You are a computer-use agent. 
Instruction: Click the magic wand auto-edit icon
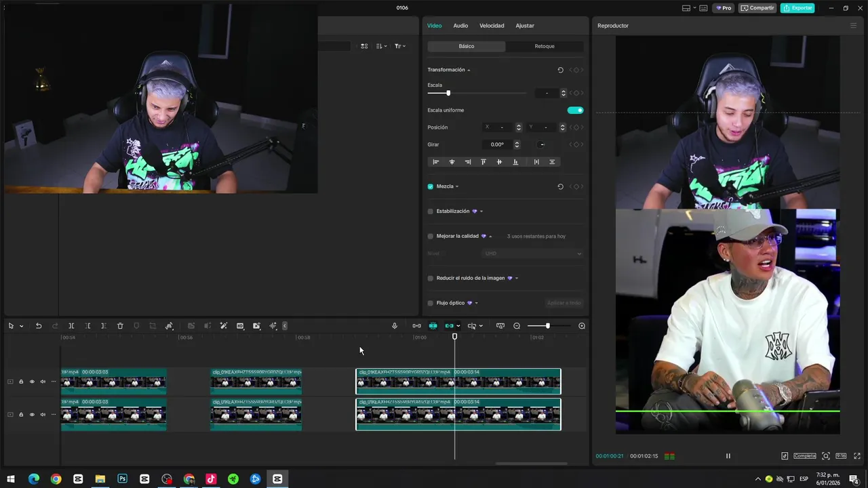224,326
